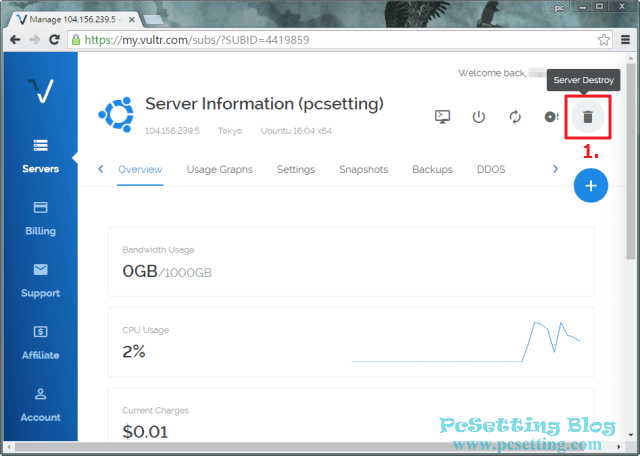The image size is (640, 456).
Task: Open Servers in the sidebar
Action: (40, 157)
